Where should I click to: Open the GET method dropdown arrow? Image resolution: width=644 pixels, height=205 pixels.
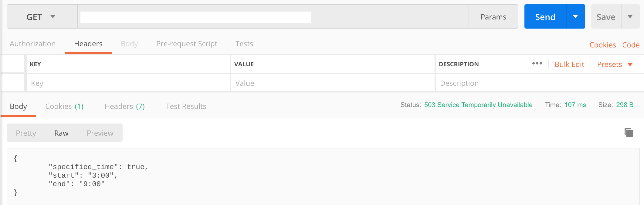tap(53, 17)
